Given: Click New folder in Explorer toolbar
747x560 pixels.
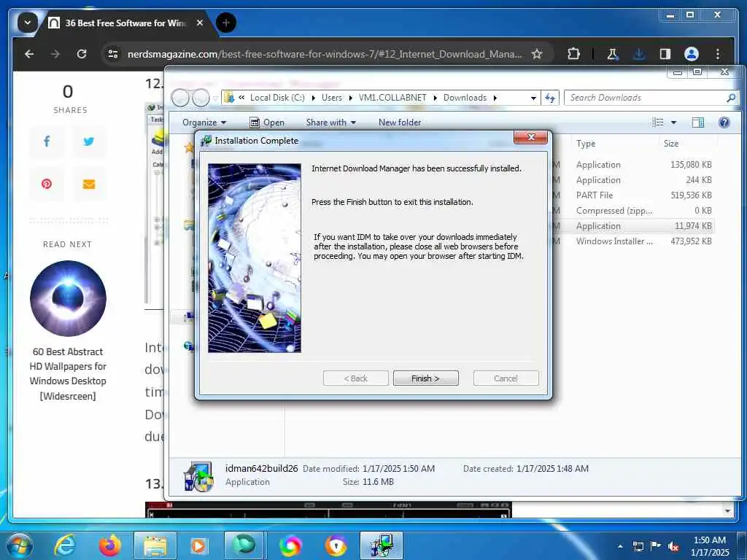Looking at the screenshot, I should [x=400, y=122].
